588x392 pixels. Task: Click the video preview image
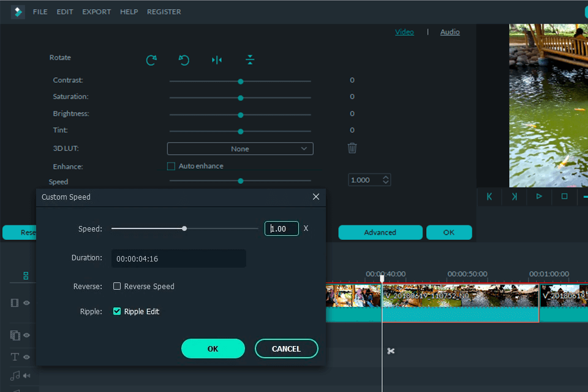[548, 105]
